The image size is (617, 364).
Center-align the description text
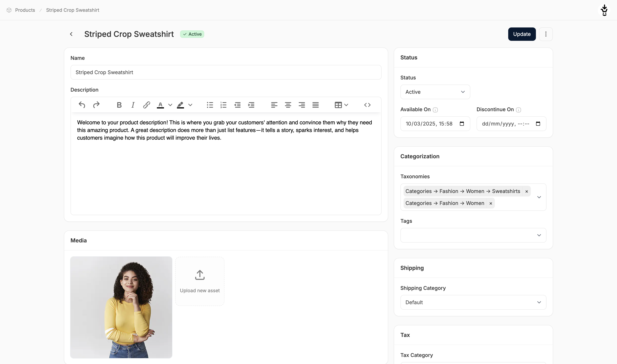pos(288,105)
